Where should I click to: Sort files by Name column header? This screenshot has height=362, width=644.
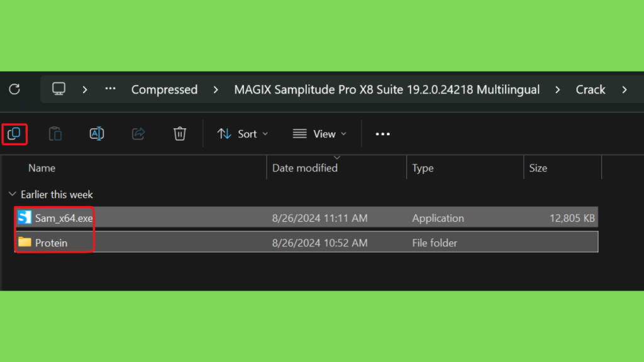click(x=42, y=168)
